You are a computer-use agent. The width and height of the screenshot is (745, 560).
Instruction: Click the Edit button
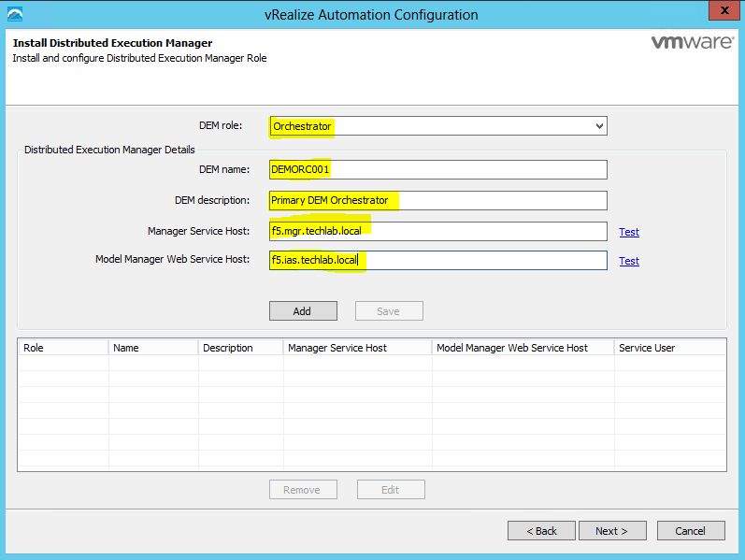(391, 490)
